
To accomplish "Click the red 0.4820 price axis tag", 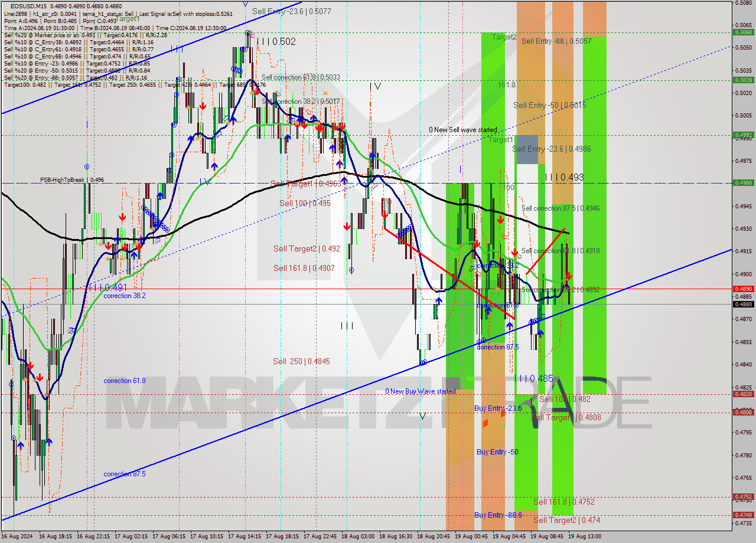I will tap(743, 394).
